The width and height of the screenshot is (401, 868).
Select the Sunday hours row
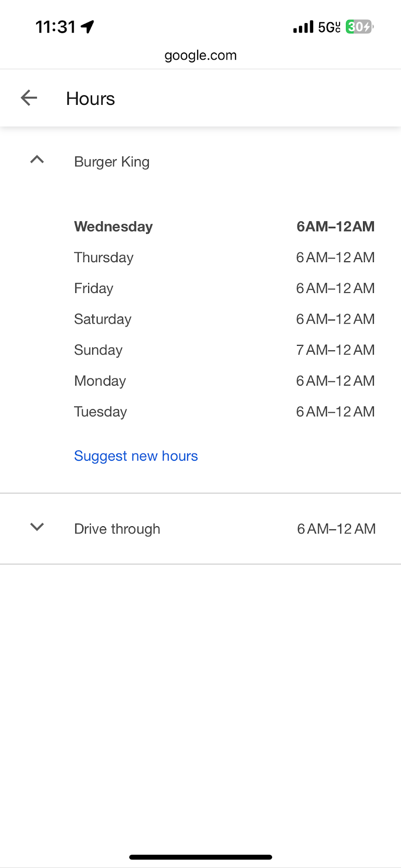pos(224,350)
